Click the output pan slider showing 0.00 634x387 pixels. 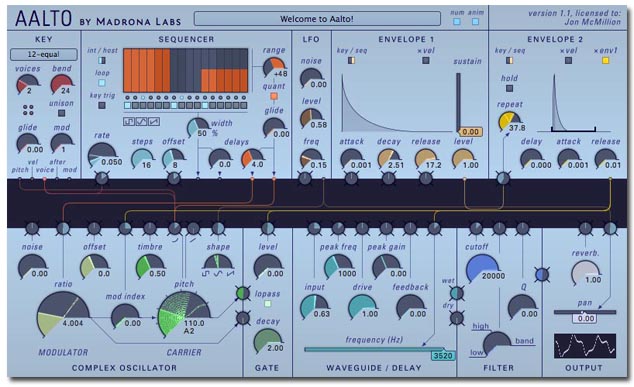pyautogui.click(x=585, y=313)
